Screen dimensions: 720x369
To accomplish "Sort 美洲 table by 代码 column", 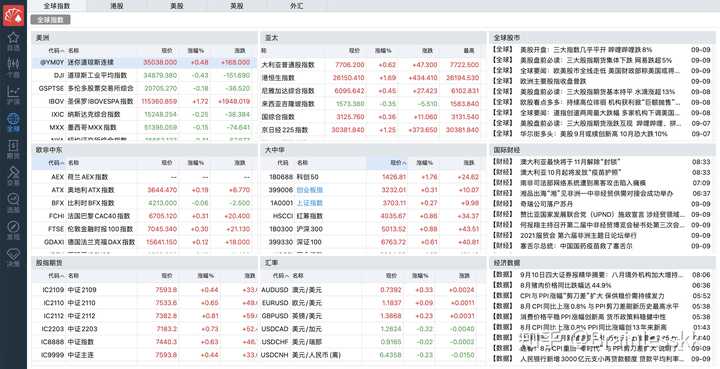I will click(56, 50).
